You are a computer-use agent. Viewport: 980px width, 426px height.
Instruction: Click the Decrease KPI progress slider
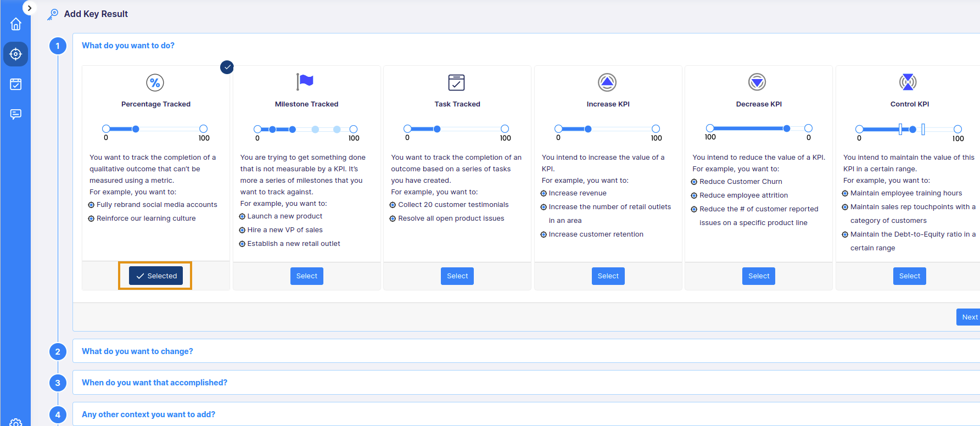[x=759, y=128]
